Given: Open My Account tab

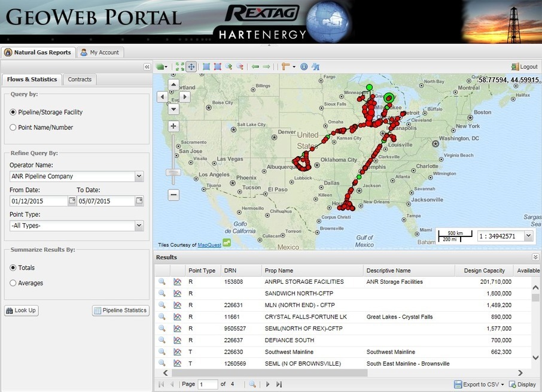Looking at the screenshot, I should pos(100,53).
